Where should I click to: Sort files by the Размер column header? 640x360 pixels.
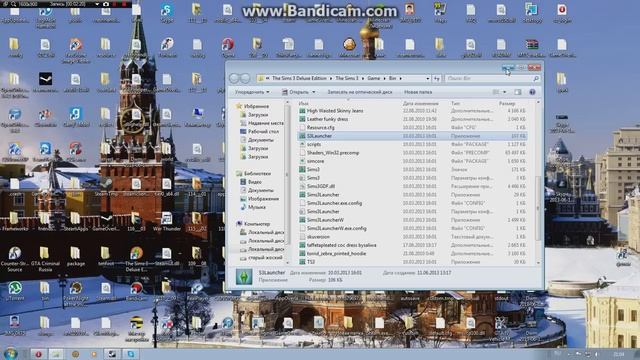pos(507,104)
